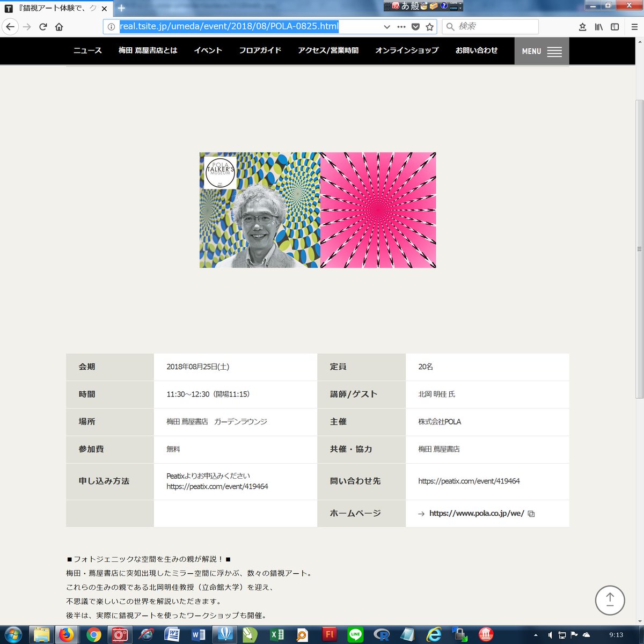Open the red camera capture app
The width and height of the screenshot is (644, 644).
coord(120,635)
